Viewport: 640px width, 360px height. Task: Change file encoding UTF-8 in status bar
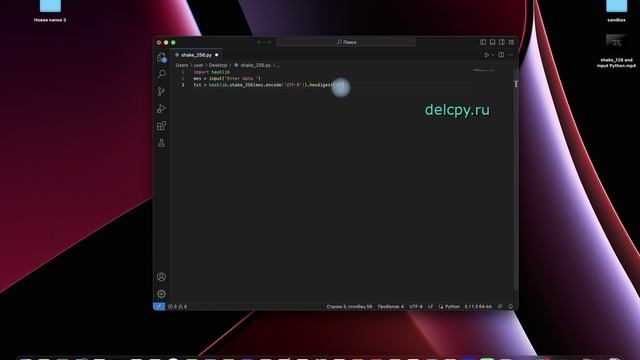tap(416, 307)
